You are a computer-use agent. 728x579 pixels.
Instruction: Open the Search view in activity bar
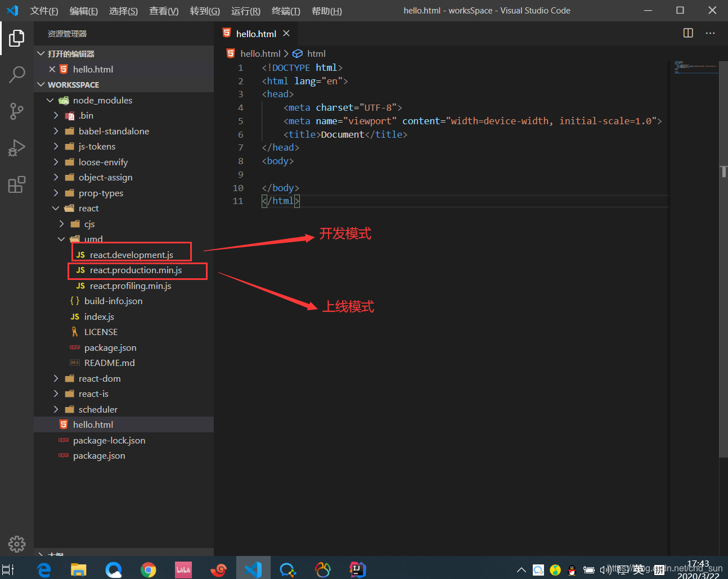coord(17,74)
